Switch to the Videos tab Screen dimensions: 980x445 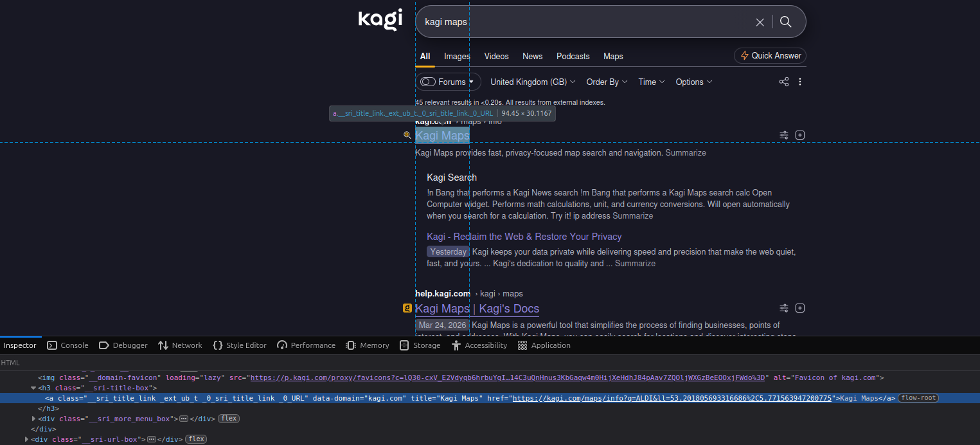coord(496,56)
